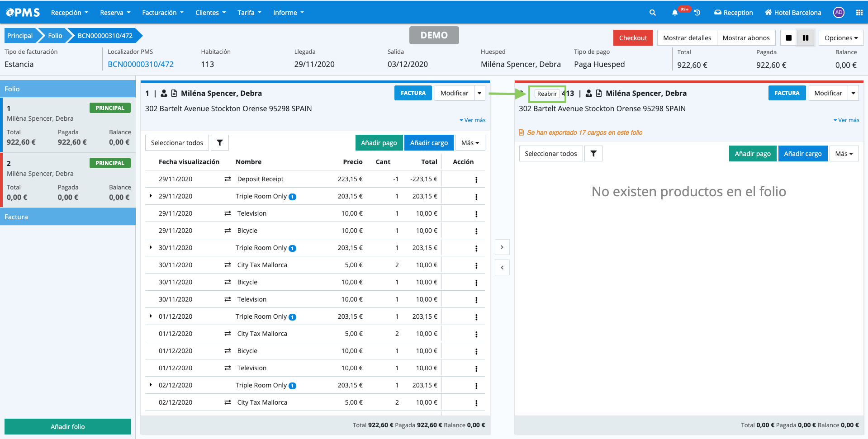This screenshot has height=439, width=868.
Task: Click the AD user avatar
Action: point(839,13)
